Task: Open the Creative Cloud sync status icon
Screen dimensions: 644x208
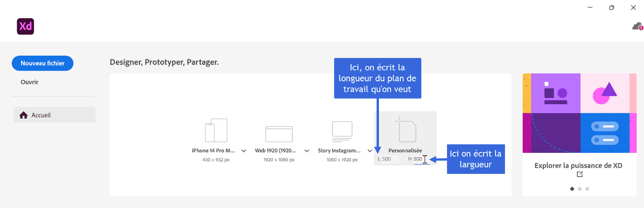Action: tap(637, 26)
